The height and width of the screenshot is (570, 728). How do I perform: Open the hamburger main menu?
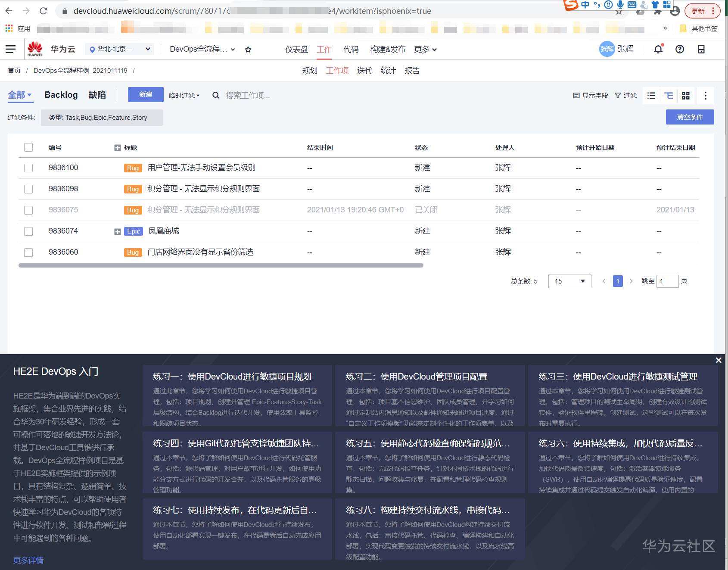[x=10, y=49]
